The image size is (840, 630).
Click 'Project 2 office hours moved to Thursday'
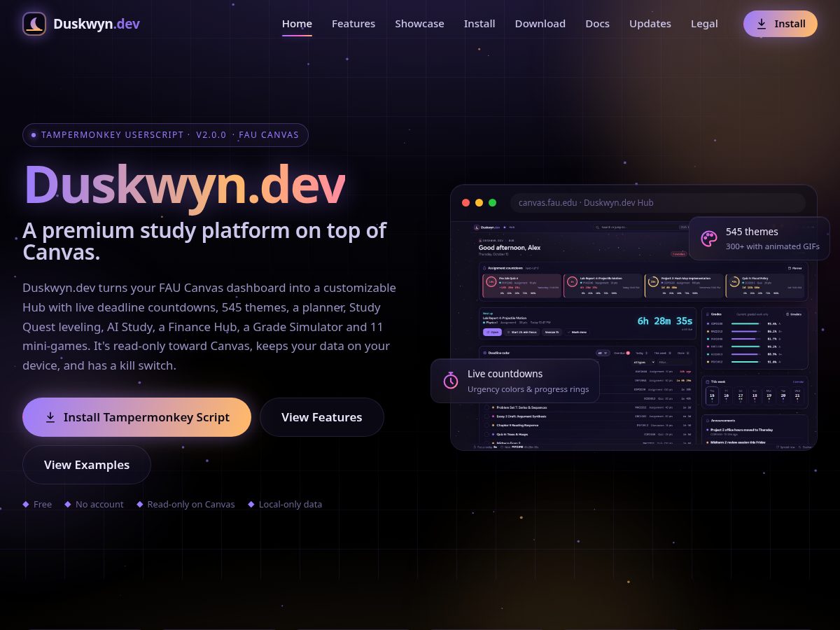[742, 430]
